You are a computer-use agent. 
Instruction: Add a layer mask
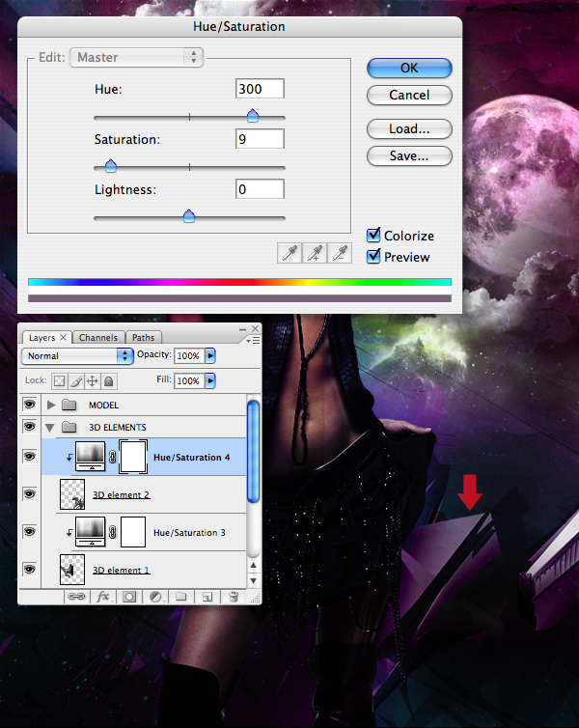point(129,597)
